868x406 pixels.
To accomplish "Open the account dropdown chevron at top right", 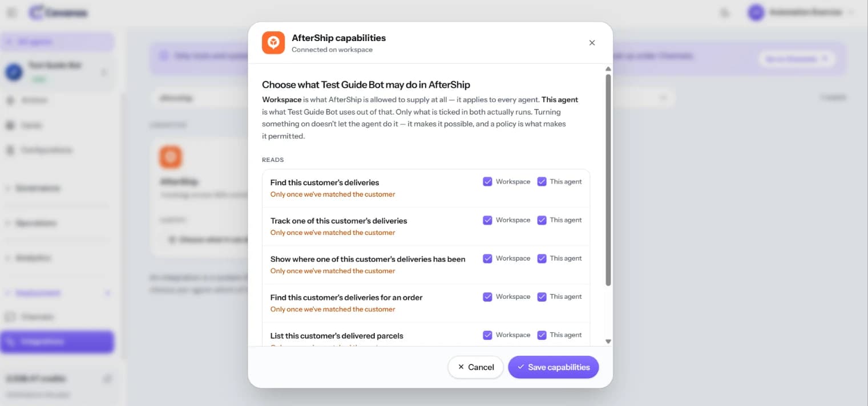I will (852, 13).
